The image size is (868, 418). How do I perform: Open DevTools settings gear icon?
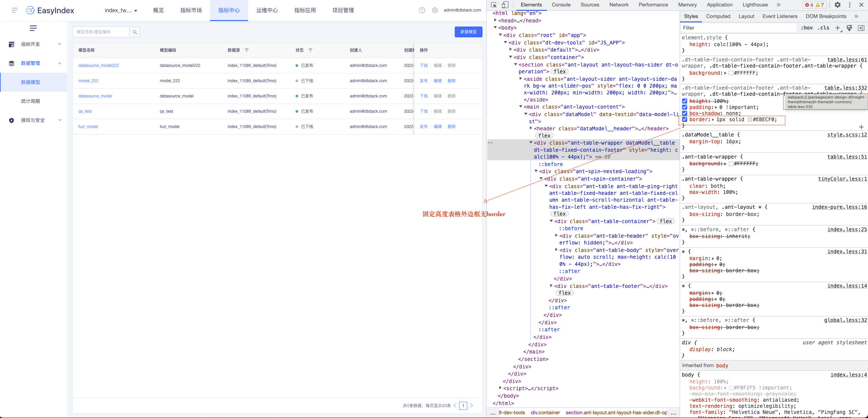pyautogui.click(x=837, y=5)
